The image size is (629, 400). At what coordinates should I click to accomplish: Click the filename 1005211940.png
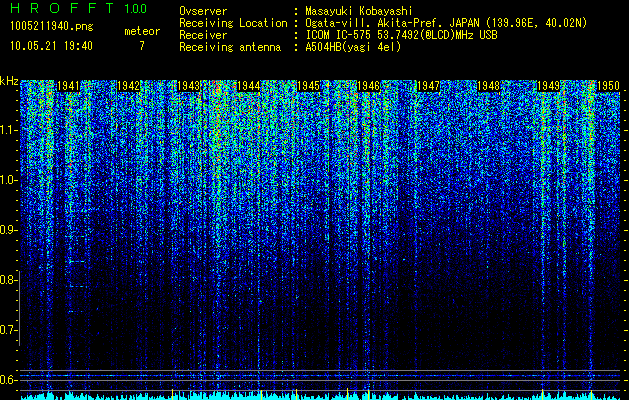click(x=52, y=27)
